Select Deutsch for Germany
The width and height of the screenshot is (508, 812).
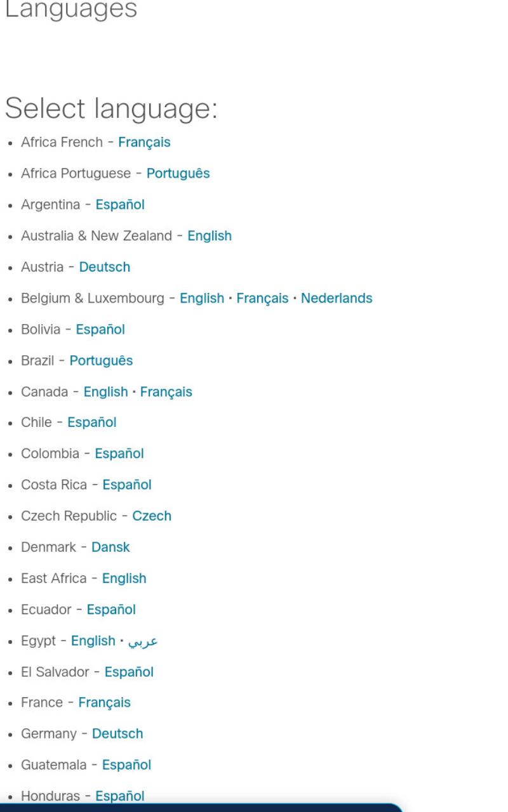pos(117,735)
